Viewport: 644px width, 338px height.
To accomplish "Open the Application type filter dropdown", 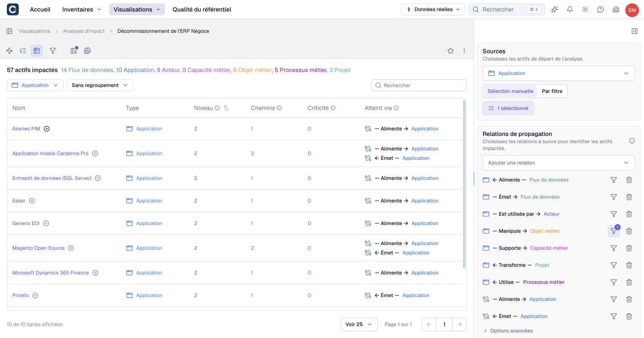I will (35, 85).
